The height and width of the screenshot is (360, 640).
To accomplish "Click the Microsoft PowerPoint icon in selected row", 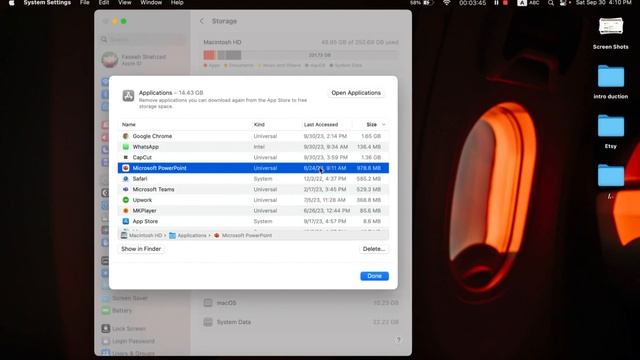I will [126, 168].
